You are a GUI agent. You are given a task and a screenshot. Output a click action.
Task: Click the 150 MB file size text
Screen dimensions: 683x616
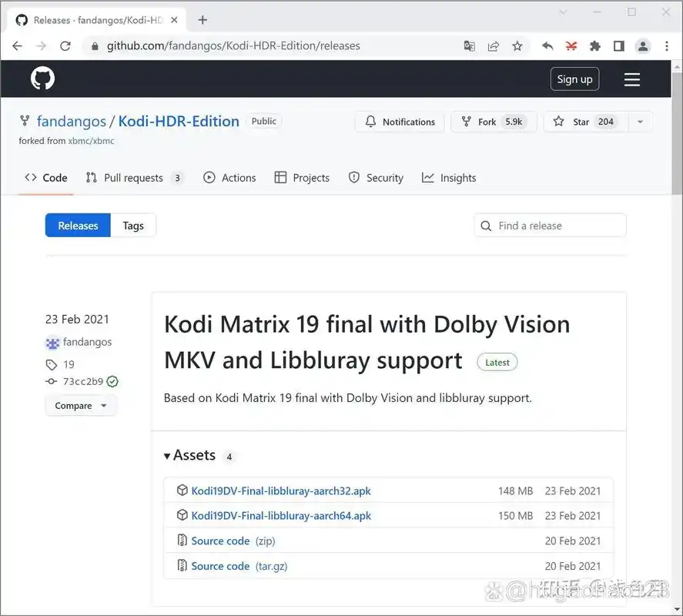pyautogui.click(x=515, y=516)
